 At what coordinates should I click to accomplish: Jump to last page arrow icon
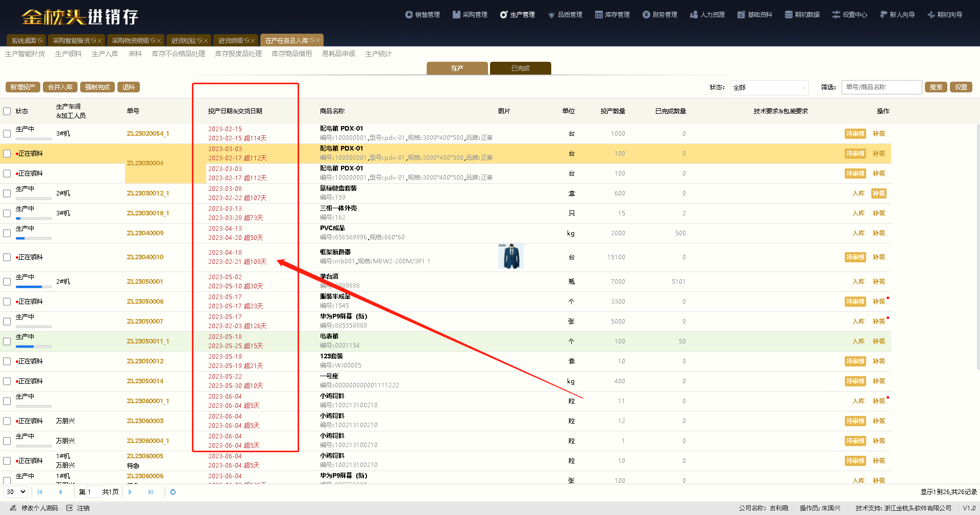pos(151,492)
